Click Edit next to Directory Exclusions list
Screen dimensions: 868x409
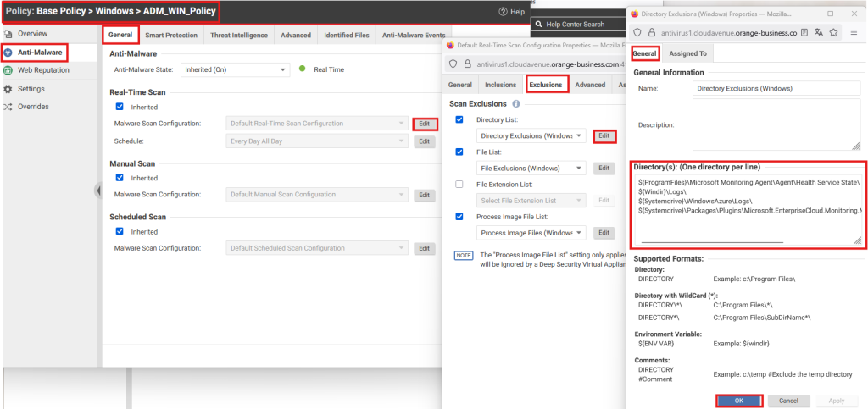coord(604,135)
